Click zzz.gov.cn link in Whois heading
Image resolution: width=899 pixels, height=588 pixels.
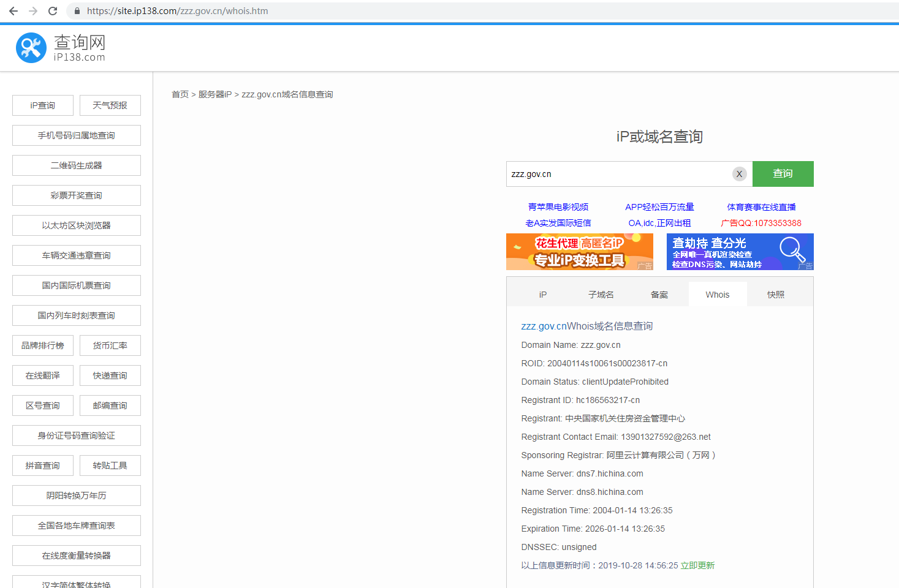tap(544, 326)
